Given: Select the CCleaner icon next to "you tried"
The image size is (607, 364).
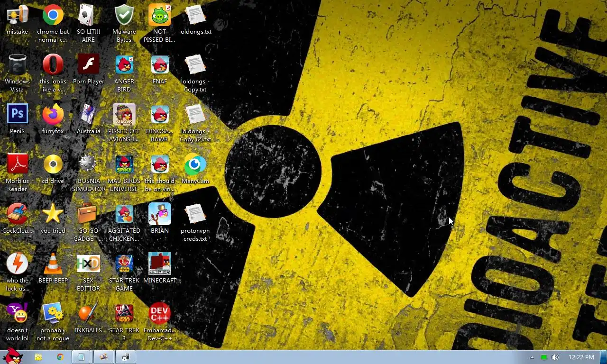Looking at the screenshot, I should coord(17,219).
